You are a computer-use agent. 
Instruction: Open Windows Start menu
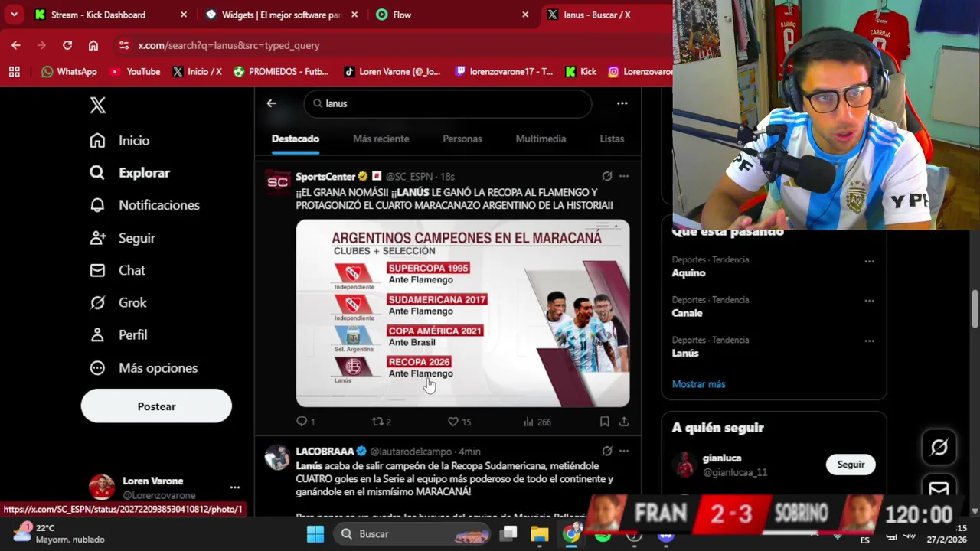[315, 533]
